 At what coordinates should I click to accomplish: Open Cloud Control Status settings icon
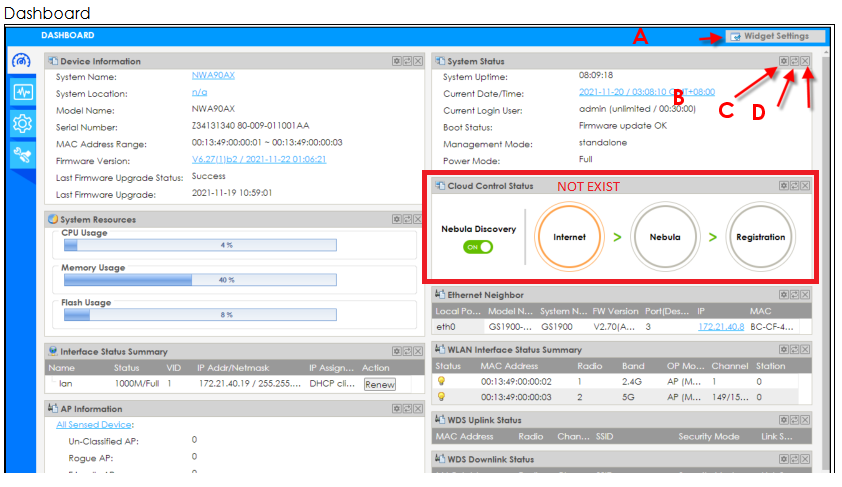coord(784,186)
